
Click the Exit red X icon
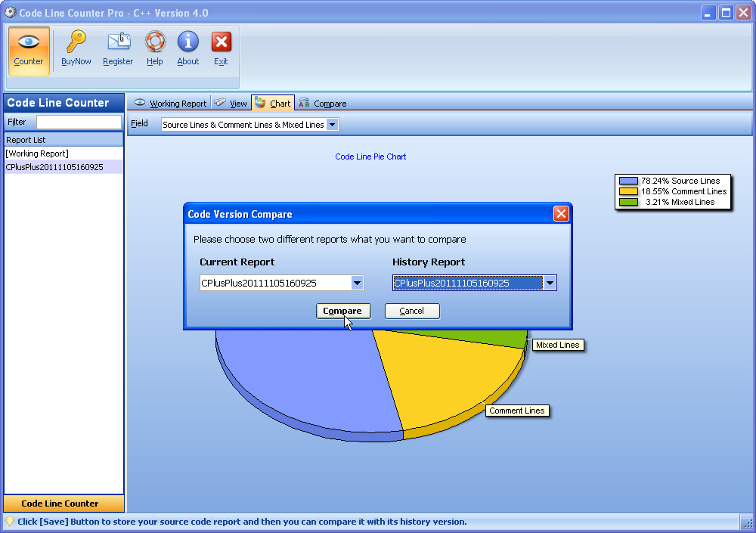[222, 42]
